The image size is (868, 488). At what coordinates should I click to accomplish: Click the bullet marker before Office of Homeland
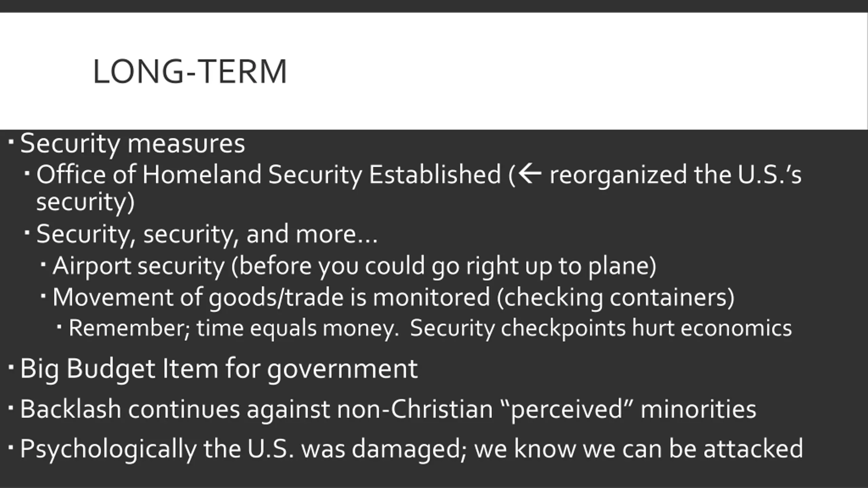point(27,172)
